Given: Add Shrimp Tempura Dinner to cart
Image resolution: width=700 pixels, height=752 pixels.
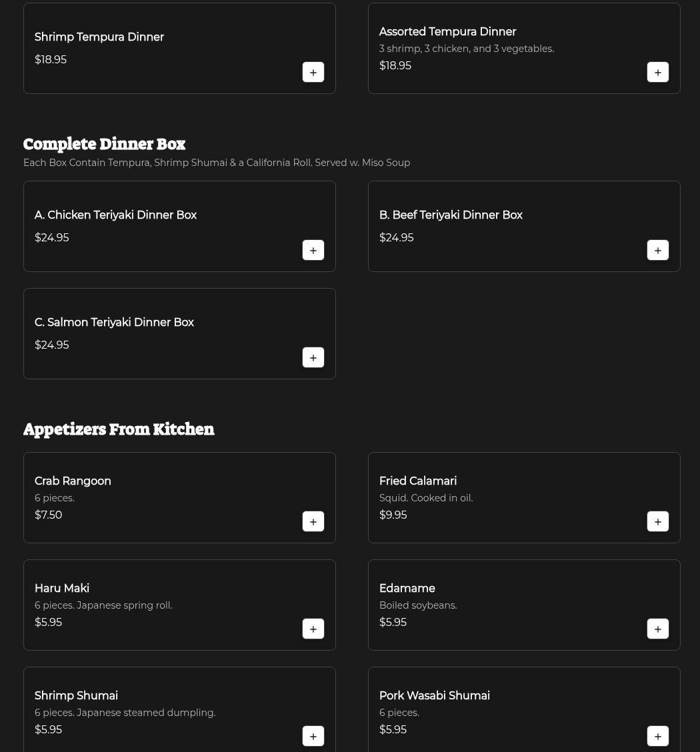Looking at the screenshot, I should click(x=313, y=73).
